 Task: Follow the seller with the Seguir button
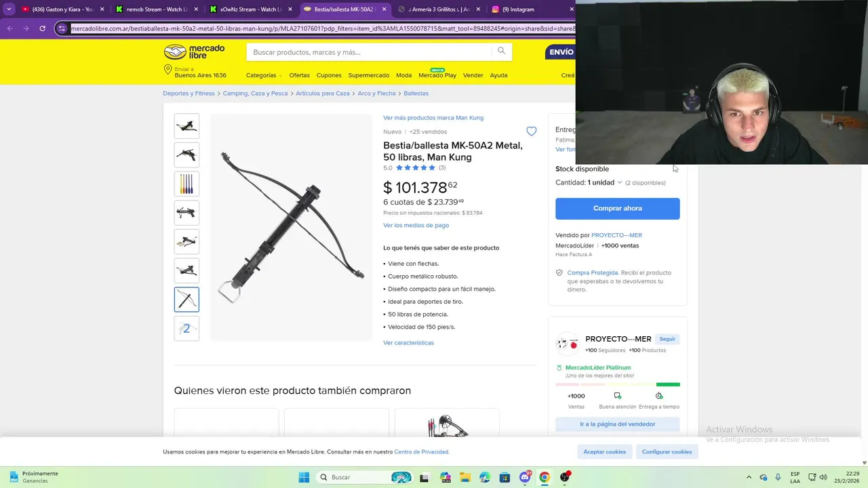[x=667, y=339]
